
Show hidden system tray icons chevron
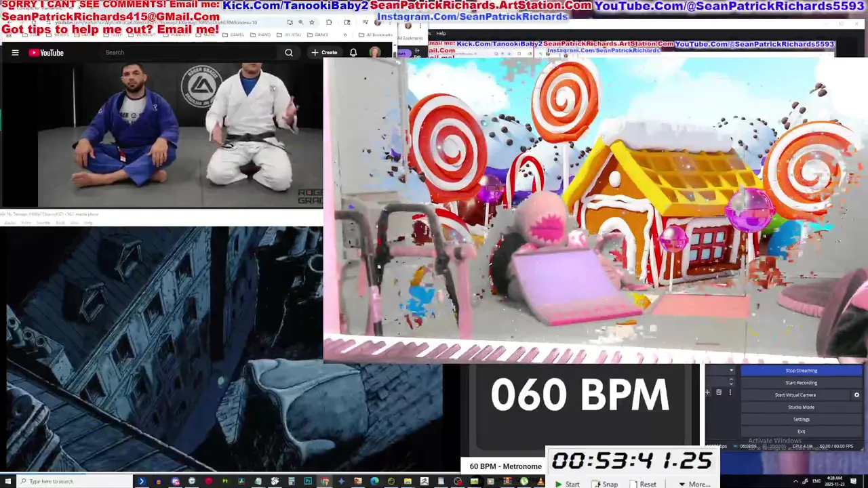tap(795, 481)
